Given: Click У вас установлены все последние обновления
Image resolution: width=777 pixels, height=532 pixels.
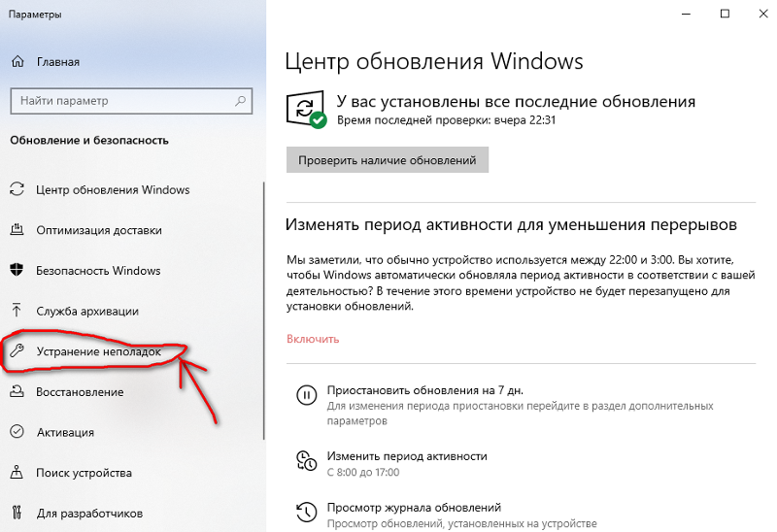Looking at the screenshot, I should (516, 101).
